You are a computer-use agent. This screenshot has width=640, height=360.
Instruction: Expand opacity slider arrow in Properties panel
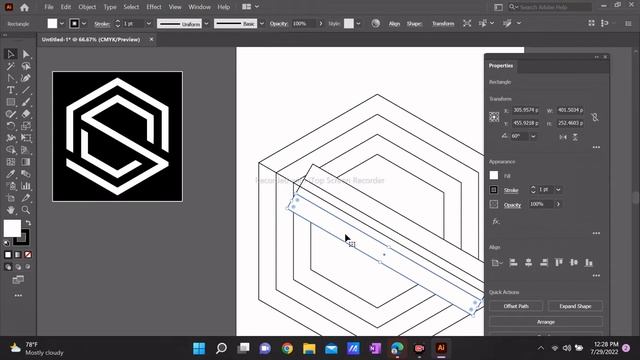[558, 204]
